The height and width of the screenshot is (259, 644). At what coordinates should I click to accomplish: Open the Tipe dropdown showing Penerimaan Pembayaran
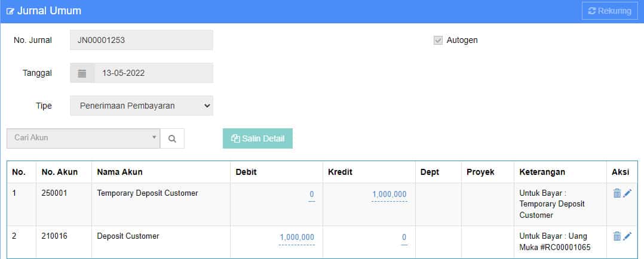142,106
